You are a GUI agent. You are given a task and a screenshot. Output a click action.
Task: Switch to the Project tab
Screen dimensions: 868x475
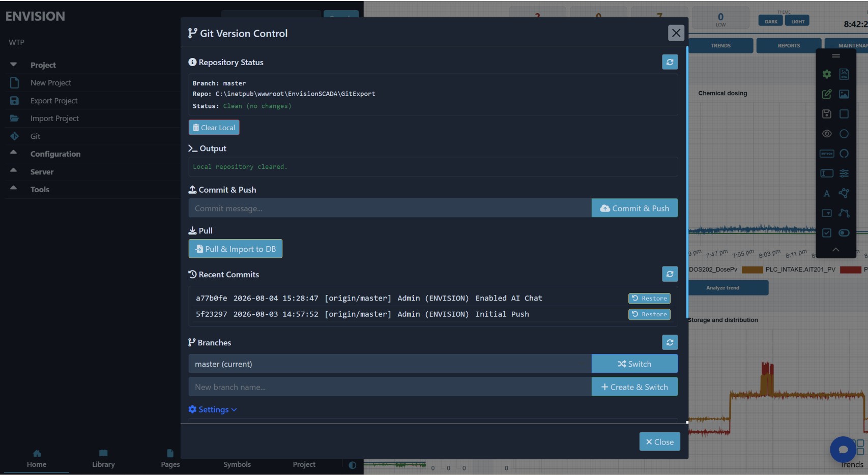point(304,464)
